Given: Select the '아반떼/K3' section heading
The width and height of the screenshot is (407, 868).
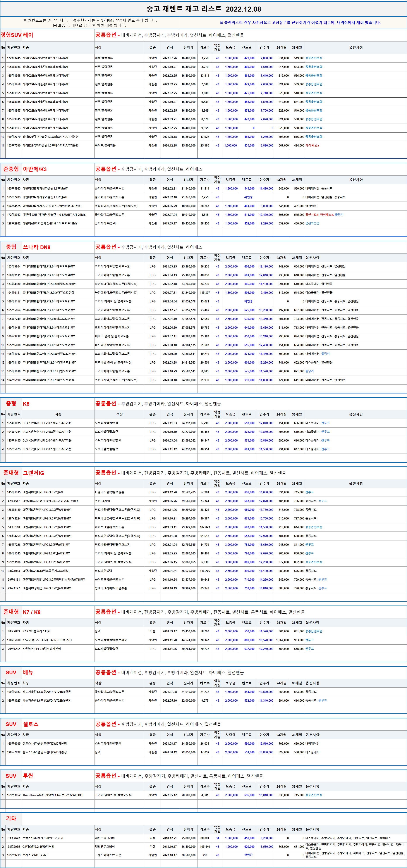Looking at the screenshot, I should pos(35,169).
